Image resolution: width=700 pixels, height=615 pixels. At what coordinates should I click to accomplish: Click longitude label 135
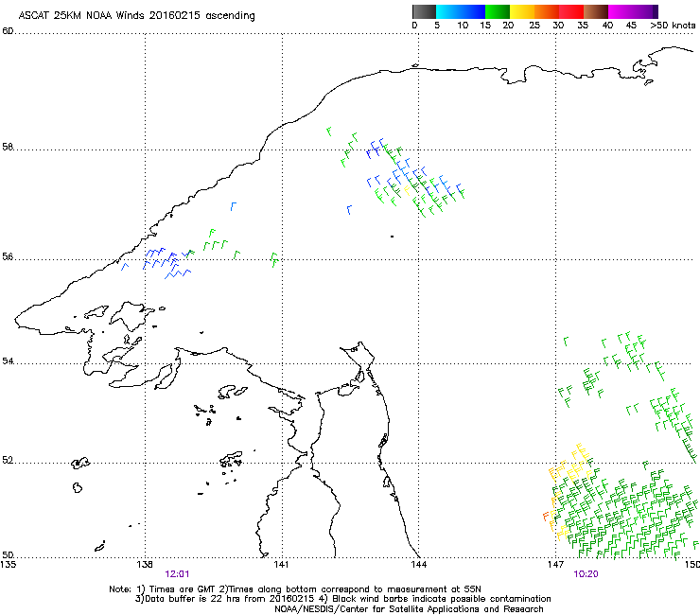9,565
